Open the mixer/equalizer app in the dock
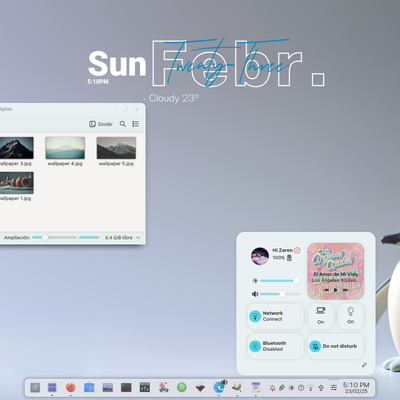The height and width of the screenshot is (400, 400). [x=145, y=387]
